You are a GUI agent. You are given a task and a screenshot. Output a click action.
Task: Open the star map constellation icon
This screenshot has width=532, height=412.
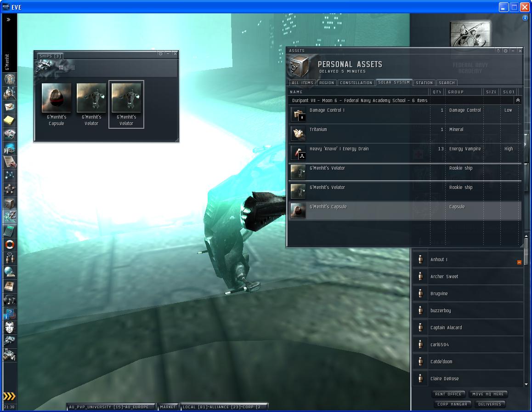(10, 175)
